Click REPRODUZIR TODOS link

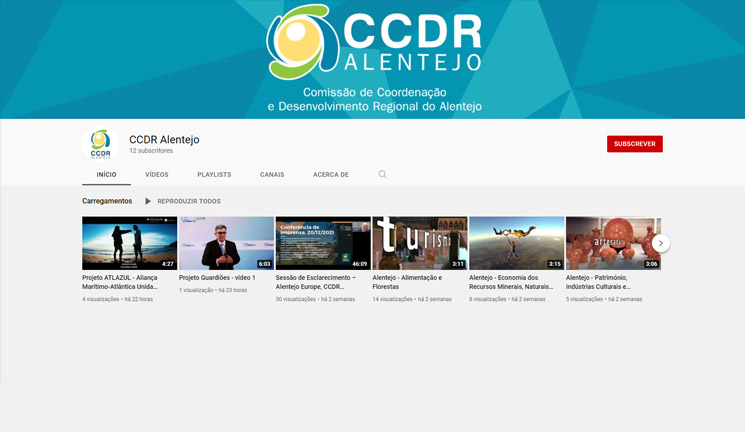click(x=189, y=201)
